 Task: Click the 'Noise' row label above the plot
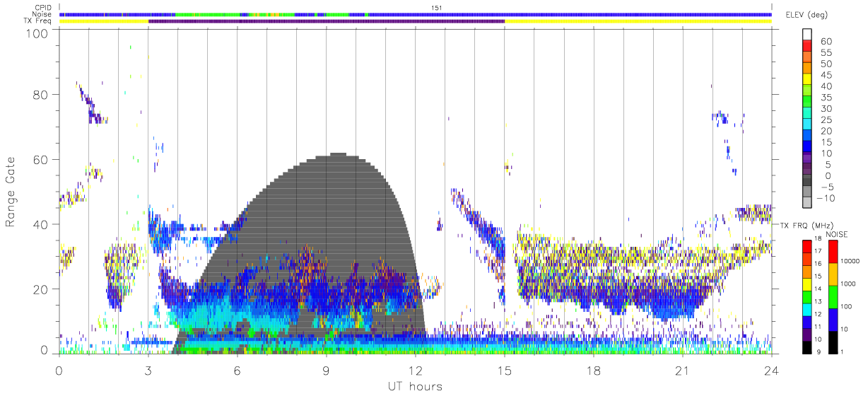42,14
